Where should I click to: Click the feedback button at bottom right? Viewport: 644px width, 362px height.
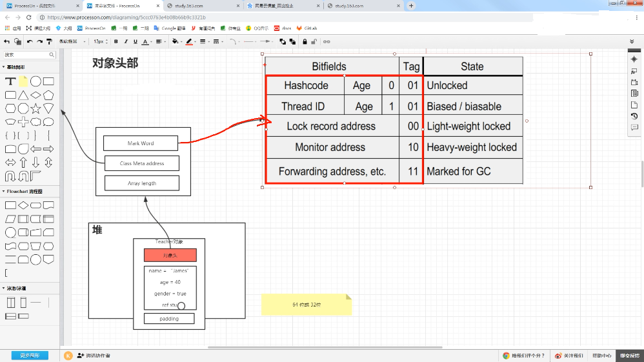tap(630, 356)
